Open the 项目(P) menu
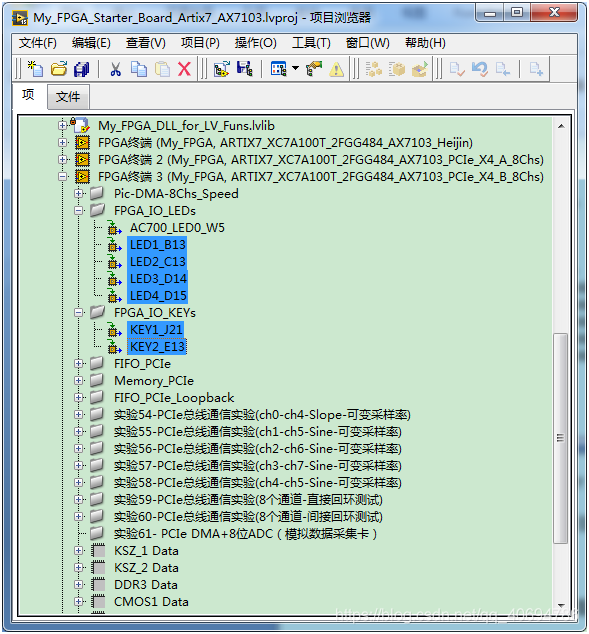This screenshot has height=634, width=589. click(x=200, y=43)
